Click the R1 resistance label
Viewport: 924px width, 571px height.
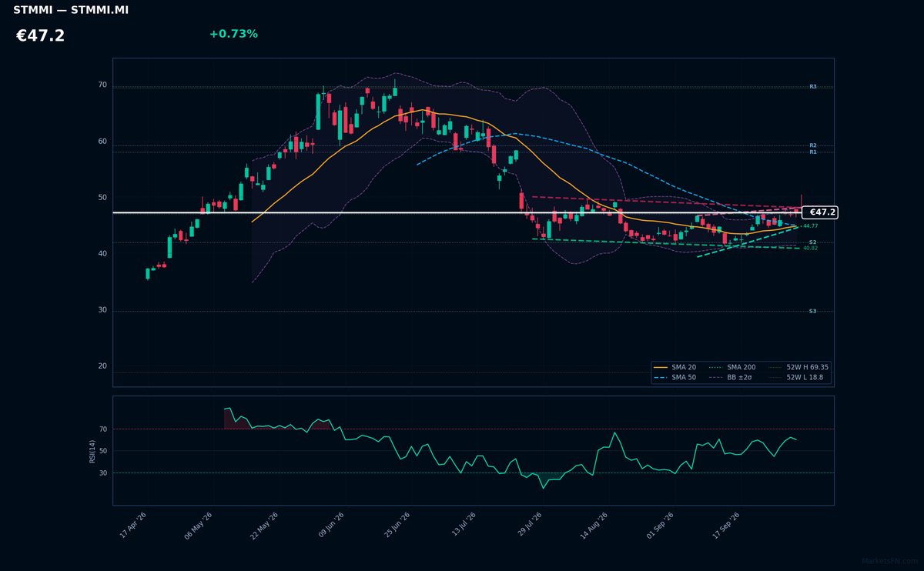tap(812, 152)
